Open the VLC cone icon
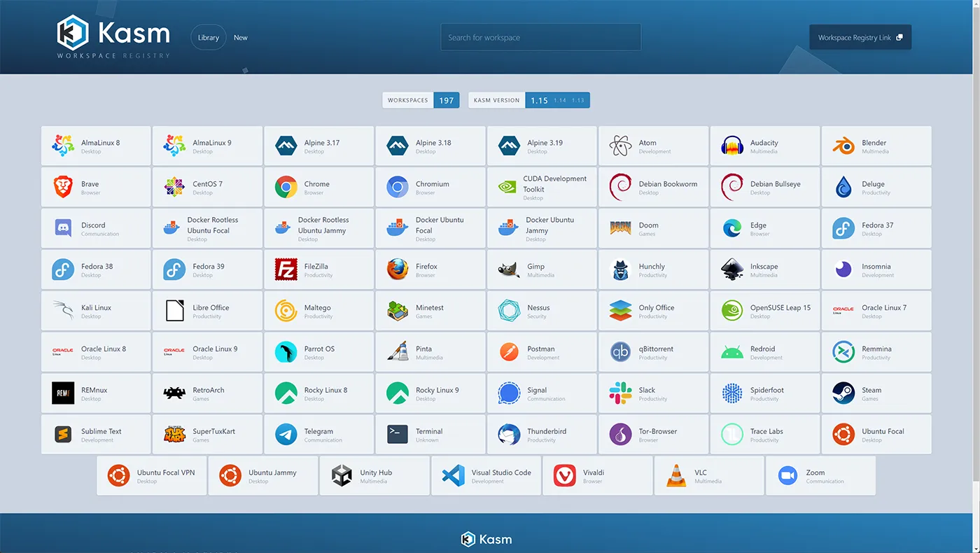980x553 pixels. [675, 476]
